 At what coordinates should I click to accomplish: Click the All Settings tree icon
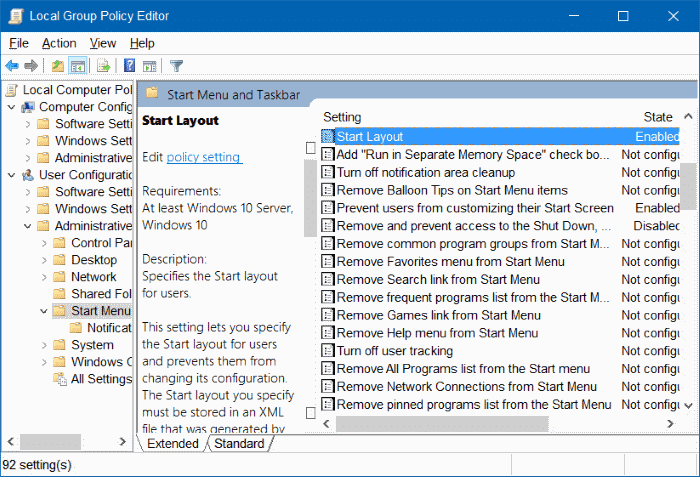click(x=60, y=379)
